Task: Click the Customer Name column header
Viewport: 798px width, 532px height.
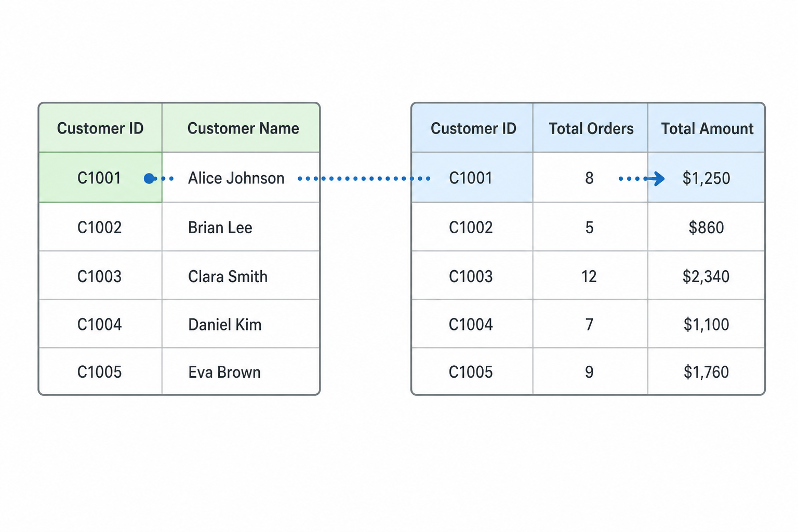Action: [241, 128]
